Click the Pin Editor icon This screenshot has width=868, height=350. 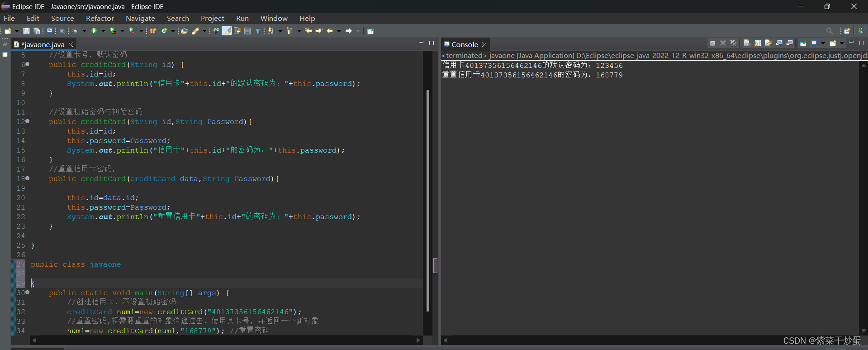pos(370,31)
